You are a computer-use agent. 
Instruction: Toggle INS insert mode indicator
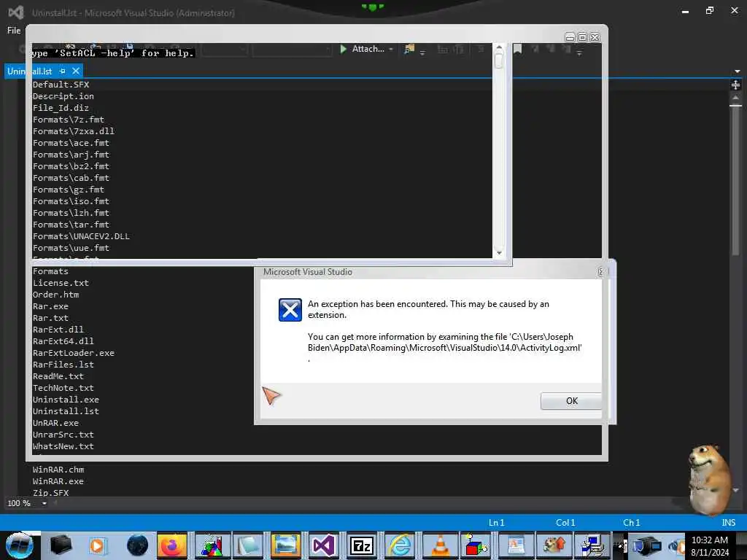point(729,522)
